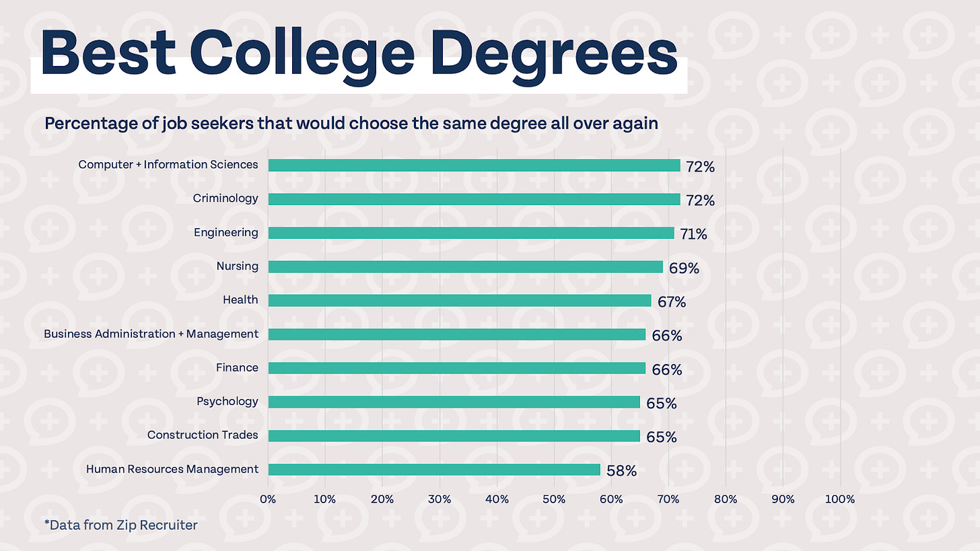Click the subtitle about job seekers
The width and height of the screenshot is (980, 551).
point(351,124)
